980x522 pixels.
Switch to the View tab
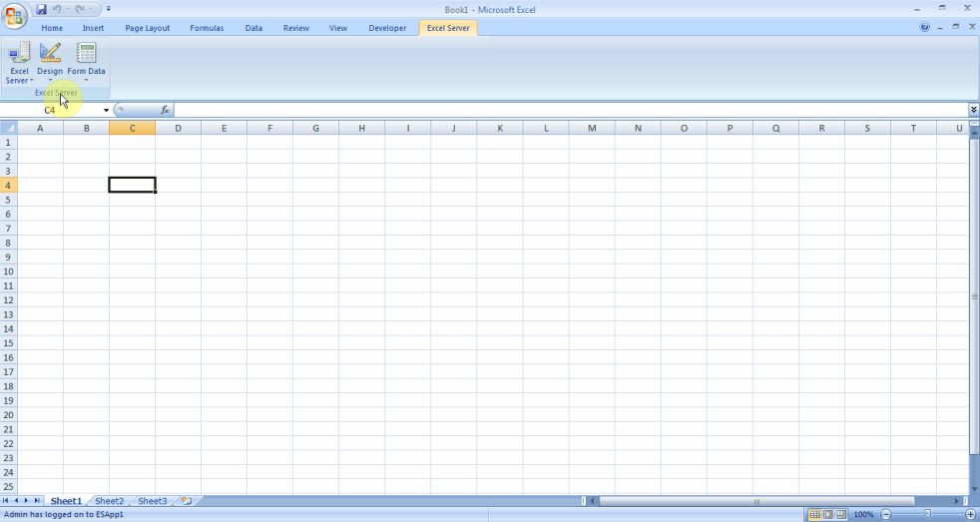pyautogui.click(x=338, y=28)
